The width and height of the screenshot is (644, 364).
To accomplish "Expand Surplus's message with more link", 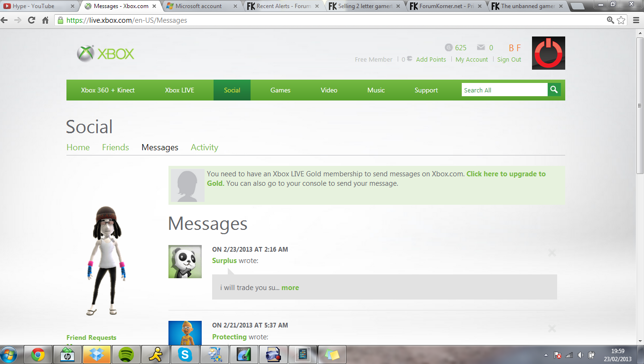I will (x=290, y=288).
